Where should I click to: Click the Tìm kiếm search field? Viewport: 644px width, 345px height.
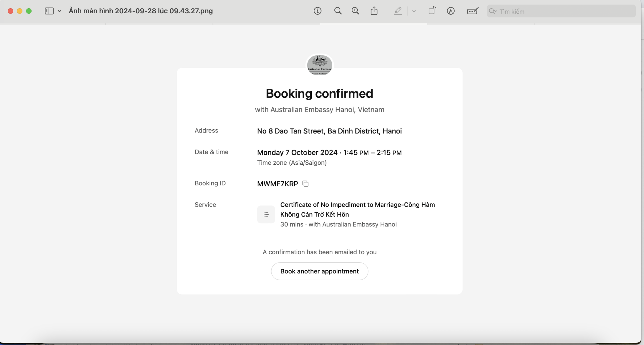(x=561, y=11)
